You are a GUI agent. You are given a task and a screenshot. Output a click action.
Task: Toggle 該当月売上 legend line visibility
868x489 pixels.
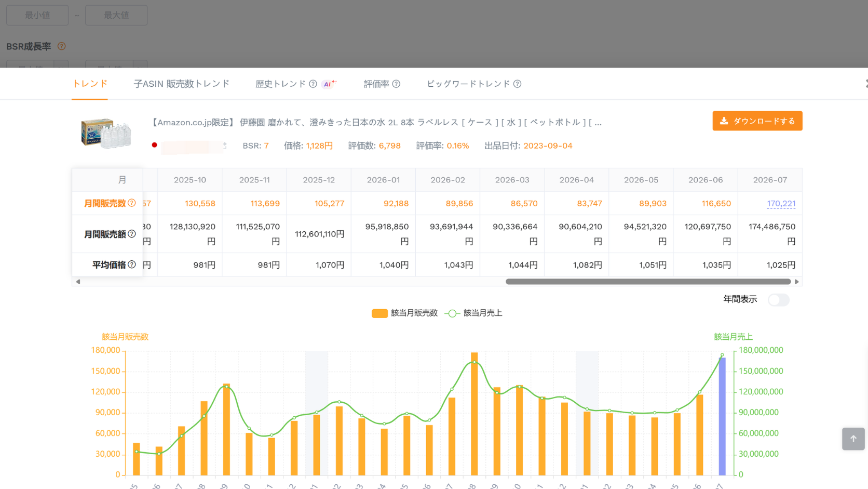pos(473,313)
